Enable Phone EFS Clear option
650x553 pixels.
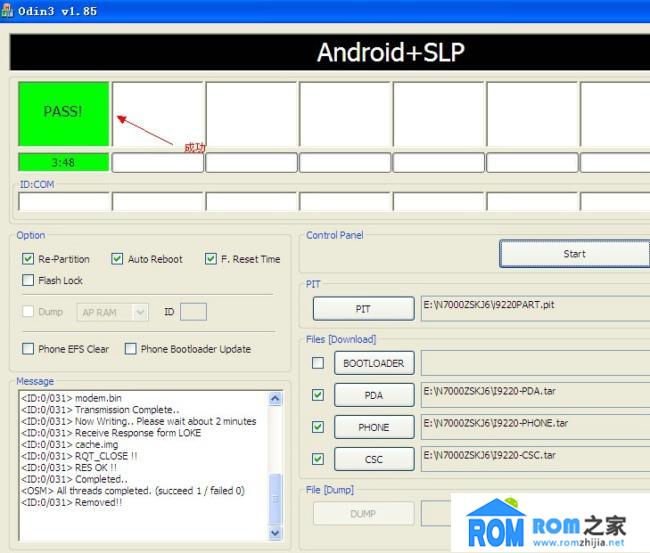(x=28, y=349)
